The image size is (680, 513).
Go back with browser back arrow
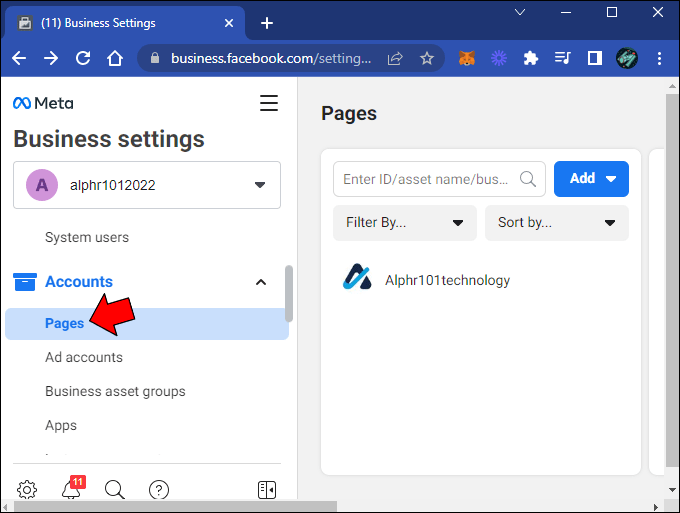19,58
